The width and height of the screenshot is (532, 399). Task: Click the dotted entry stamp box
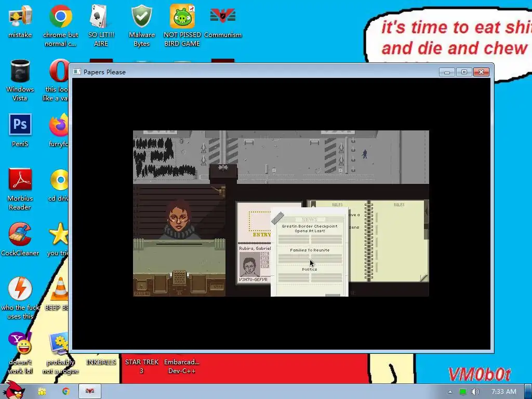coord(260,221)
